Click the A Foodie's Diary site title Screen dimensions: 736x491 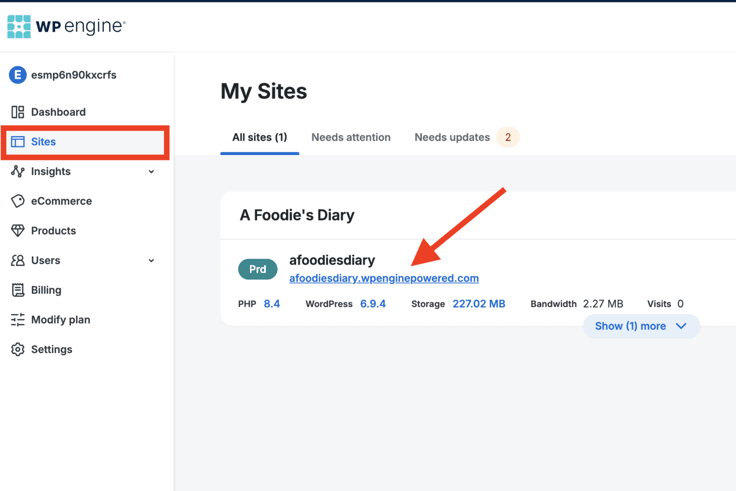(x=297, y=215)
